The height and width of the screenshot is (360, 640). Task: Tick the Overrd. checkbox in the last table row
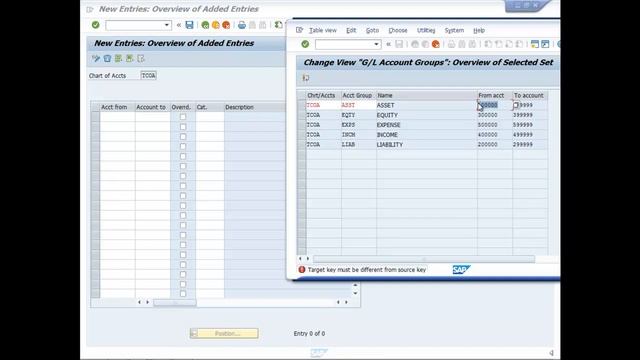(x=183, y=293)
